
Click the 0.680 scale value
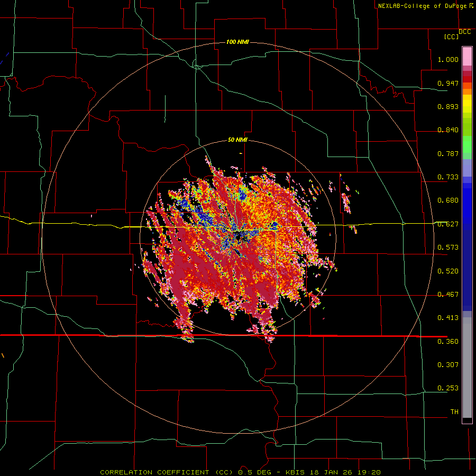(448, 200)
